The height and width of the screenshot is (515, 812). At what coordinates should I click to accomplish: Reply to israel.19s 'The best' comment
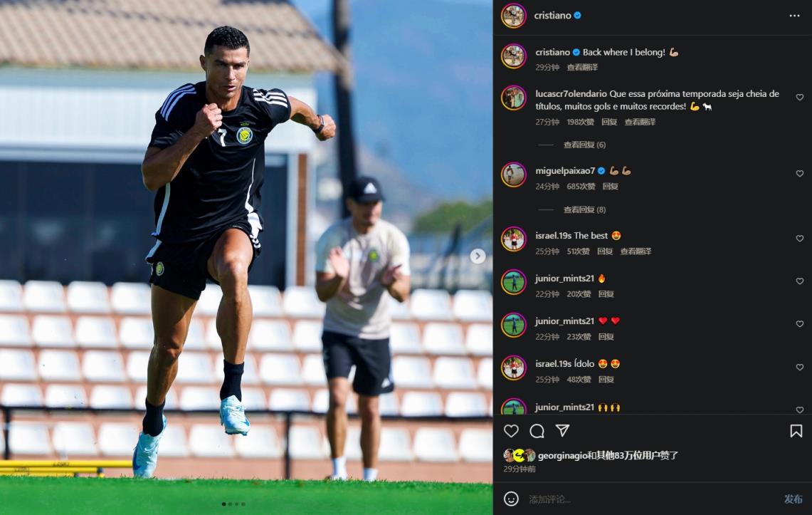coord(605,251)
